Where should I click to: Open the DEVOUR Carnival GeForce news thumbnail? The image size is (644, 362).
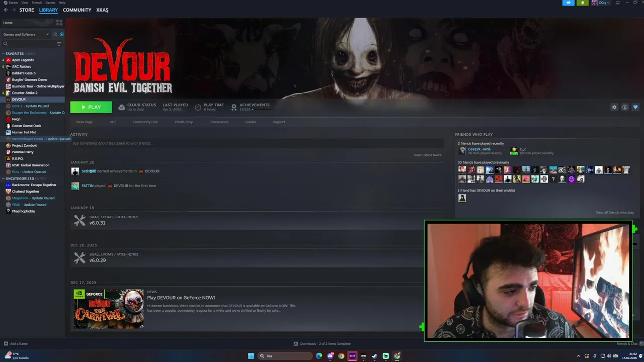tap(109, 309)
